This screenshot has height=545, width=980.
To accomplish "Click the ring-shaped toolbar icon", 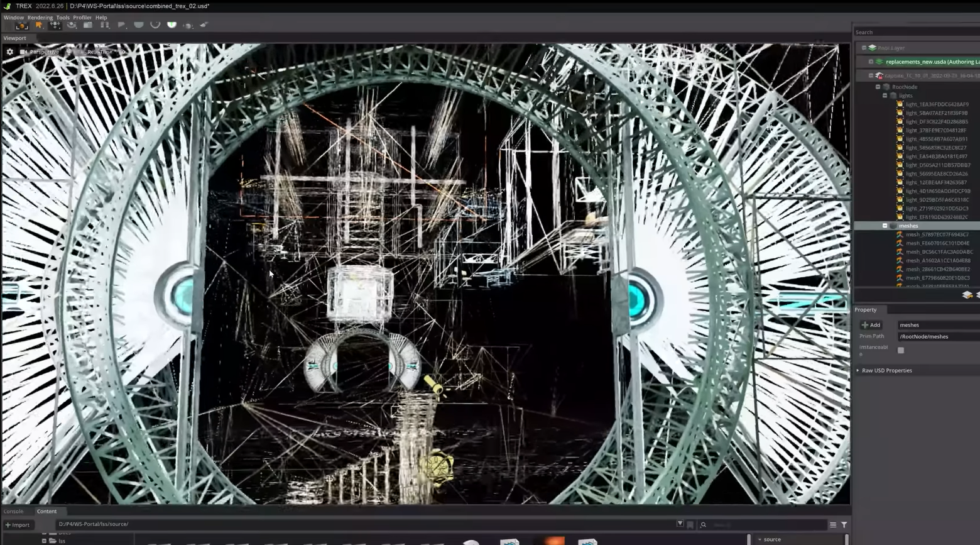I will pyautogui.click(x=155, y=25).
